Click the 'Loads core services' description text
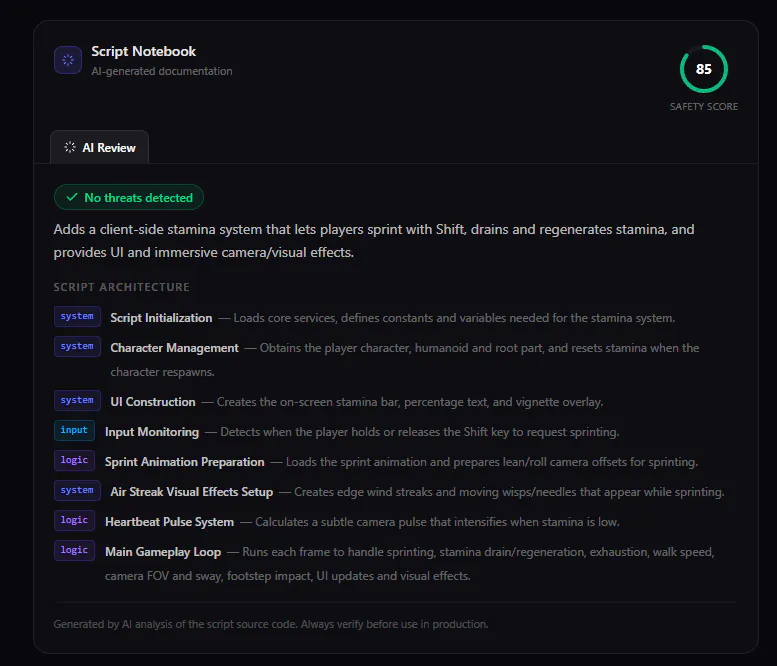 454,318
